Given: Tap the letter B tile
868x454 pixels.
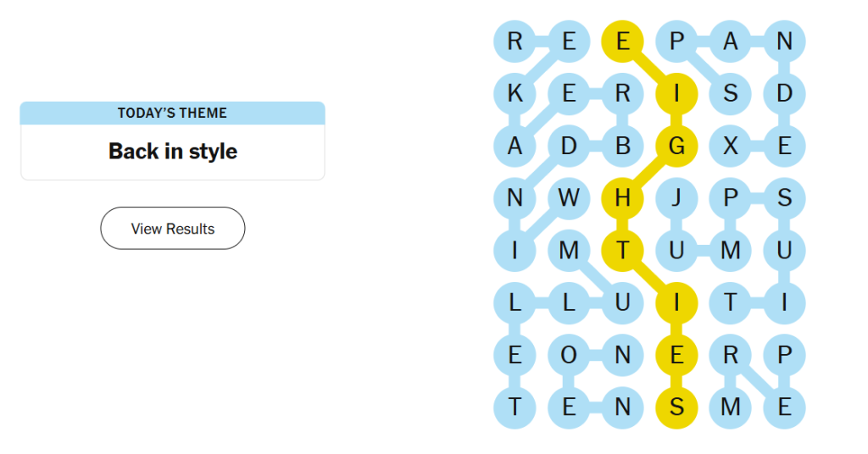Looking at the screenshot, I should (x=623, y=146).
